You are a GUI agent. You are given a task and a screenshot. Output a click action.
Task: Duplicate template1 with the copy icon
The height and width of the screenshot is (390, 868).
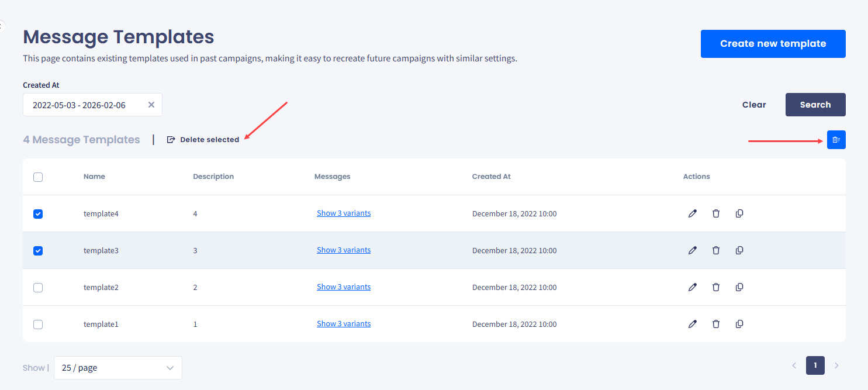pos(739,324)
